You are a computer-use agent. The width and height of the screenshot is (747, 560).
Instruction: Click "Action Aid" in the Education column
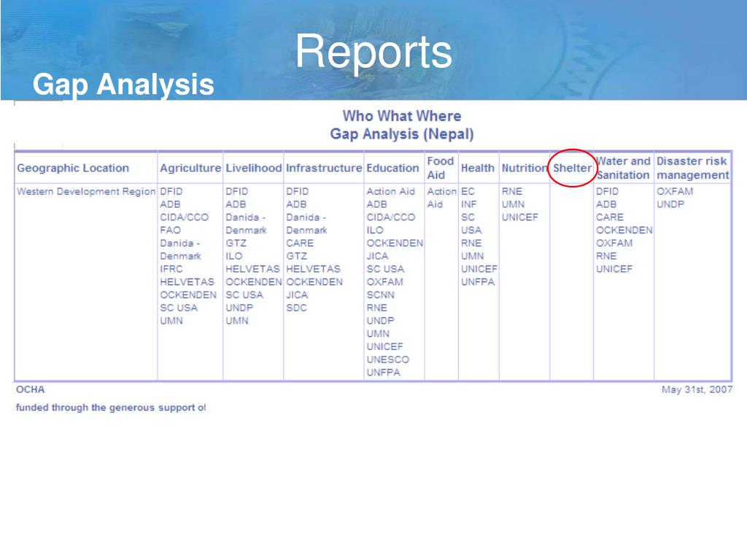click(391, 192)
